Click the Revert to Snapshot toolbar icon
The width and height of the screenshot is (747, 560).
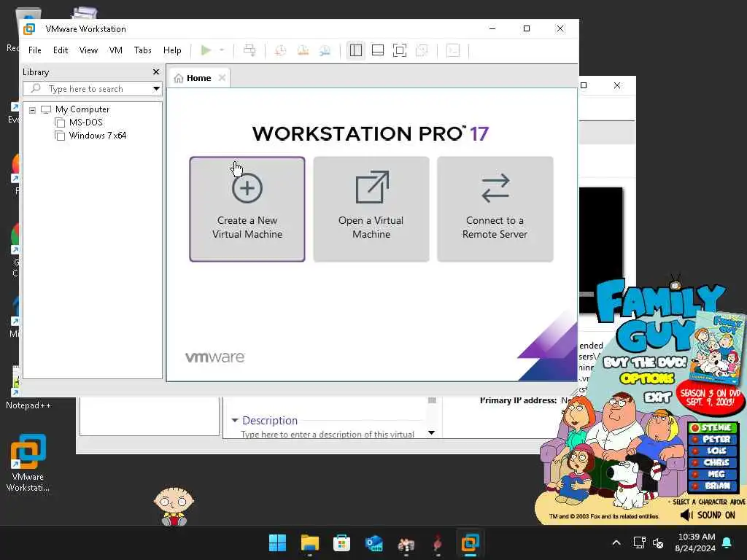[303, 50]
